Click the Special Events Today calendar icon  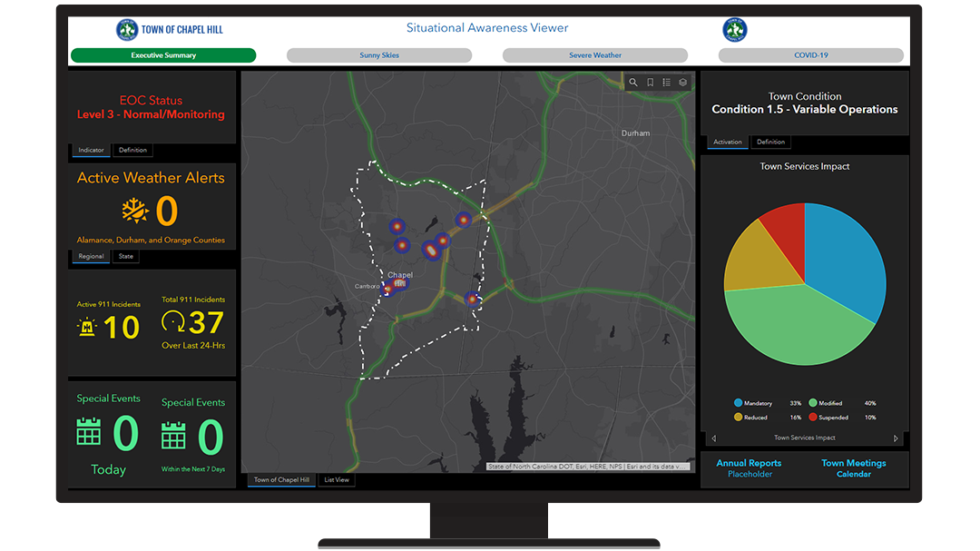tap(91, 430)
